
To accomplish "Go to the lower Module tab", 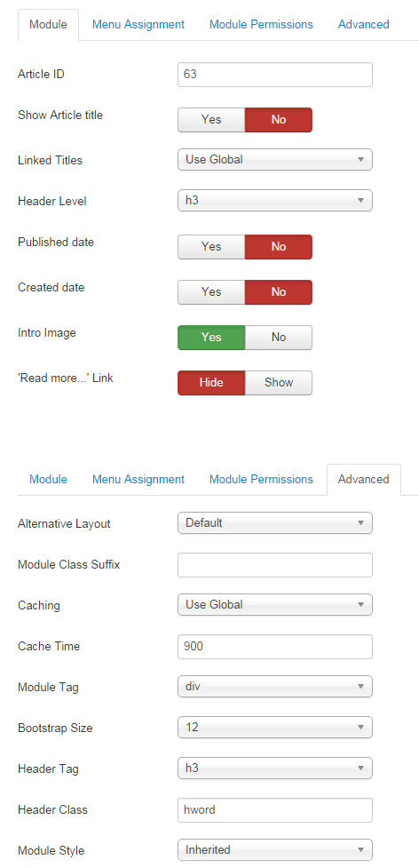I will (x=48, y=480).
